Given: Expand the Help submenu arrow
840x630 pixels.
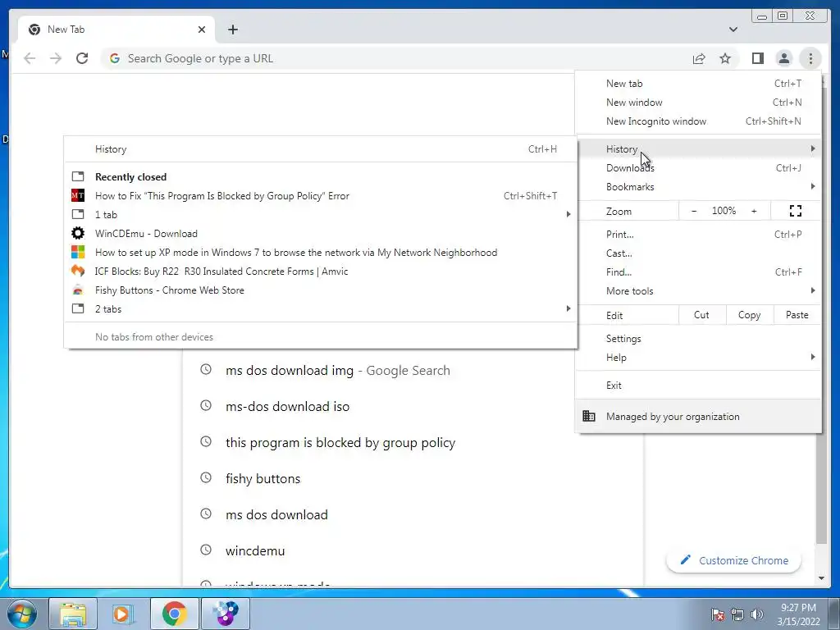Looking at the screenshot, I should pos(813,357).
